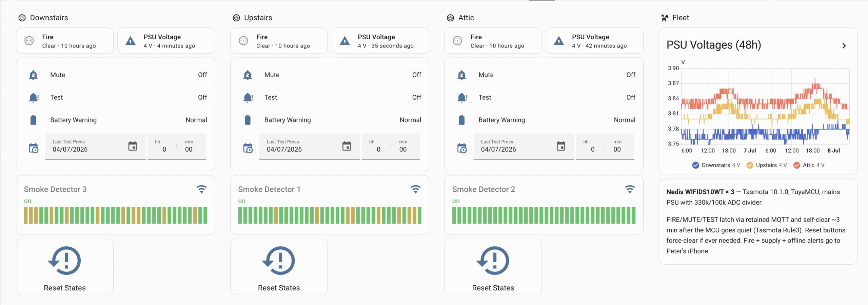The image size is (868, 305).
Task: Click the Upstairs Test bell-alert icon
Action: 248,98
